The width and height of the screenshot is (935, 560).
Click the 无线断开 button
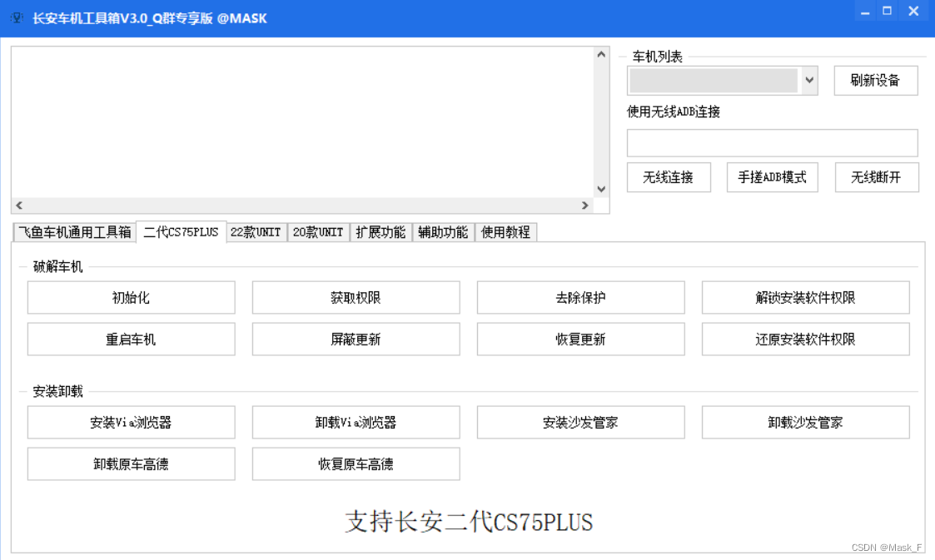click(877, 177)
